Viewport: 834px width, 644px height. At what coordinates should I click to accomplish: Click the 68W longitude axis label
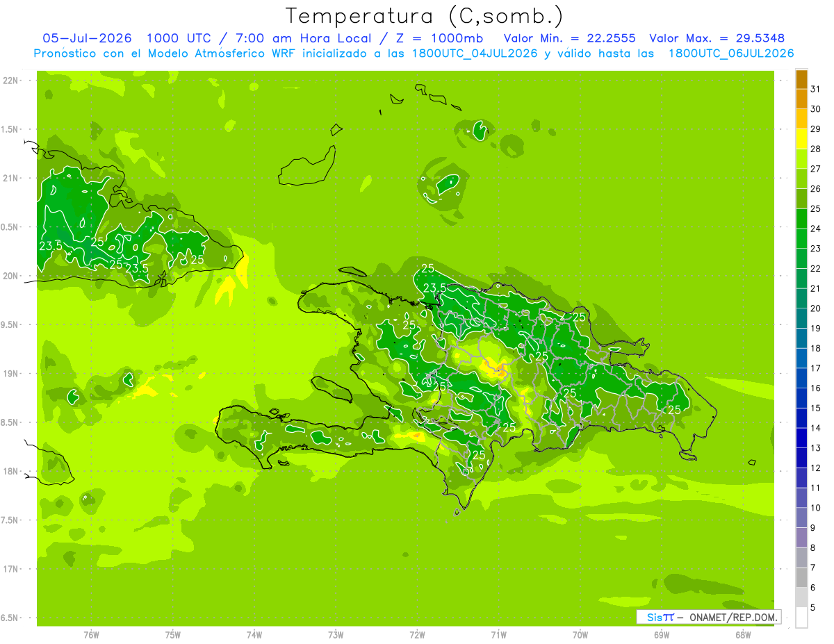743,634
